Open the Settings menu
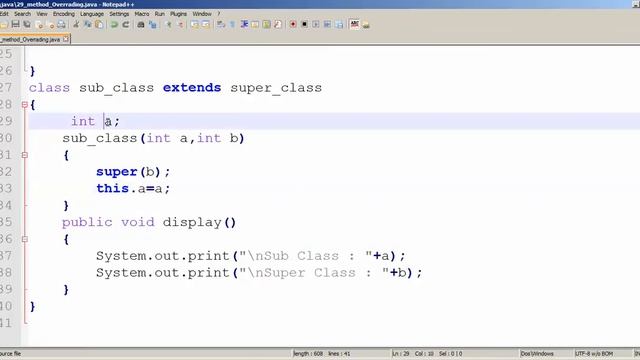 [119, 14]
